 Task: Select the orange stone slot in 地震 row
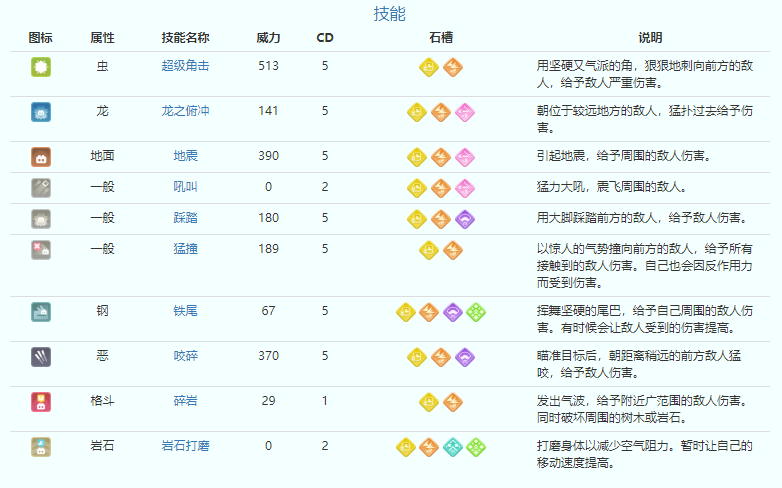click(x=441, y=157)
